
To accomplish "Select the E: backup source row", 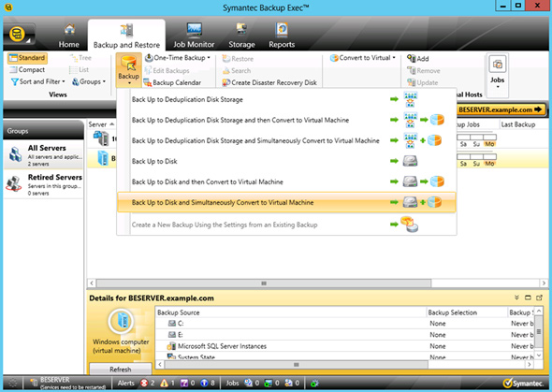I will click(x=345, y=335).
